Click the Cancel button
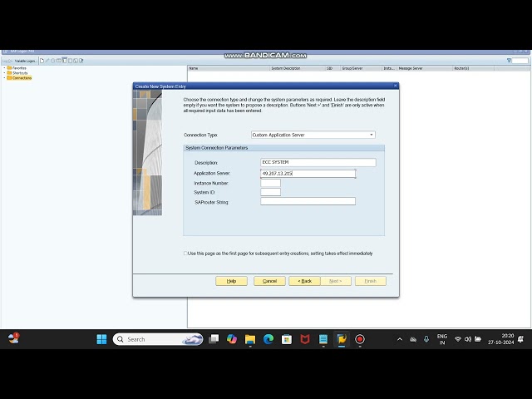Image resolution: width=532 pixels, height=399 pixels. tap(269, 281)
